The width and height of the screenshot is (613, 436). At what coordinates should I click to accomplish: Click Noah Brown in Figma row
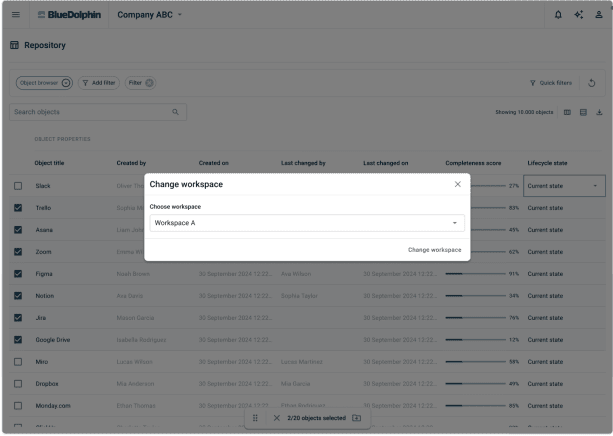pyautogui.click(x=133, y=274)
